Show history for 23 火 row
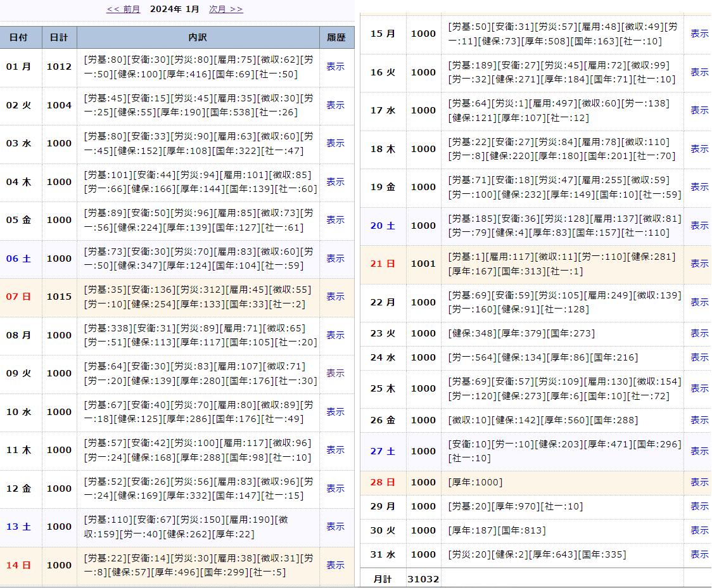712x588 pixels. [x=699, y=334]
